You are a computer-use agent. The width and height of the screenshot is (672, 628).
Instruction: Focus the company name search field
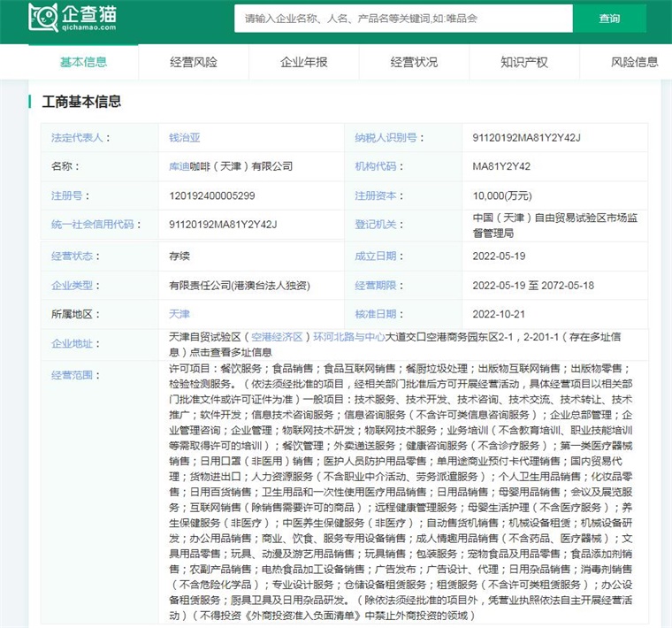click(x=403, y=19)
